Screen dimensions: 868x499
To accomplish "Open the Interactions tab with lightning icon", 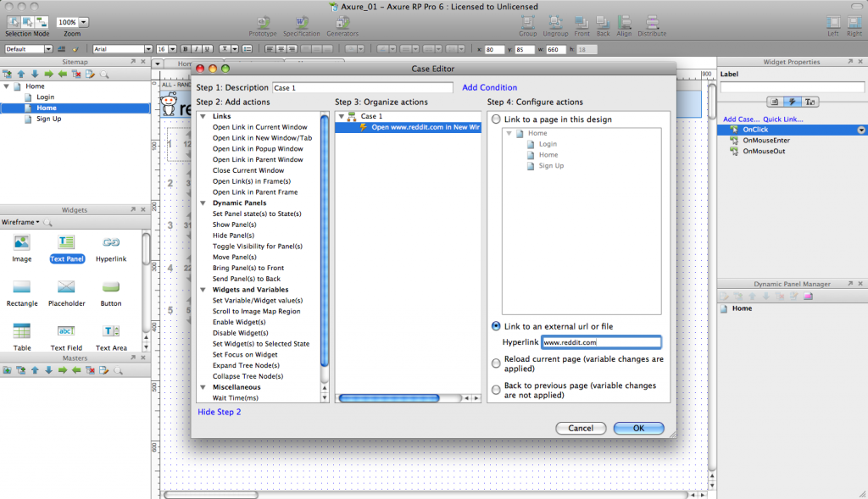I will (793, 102).
